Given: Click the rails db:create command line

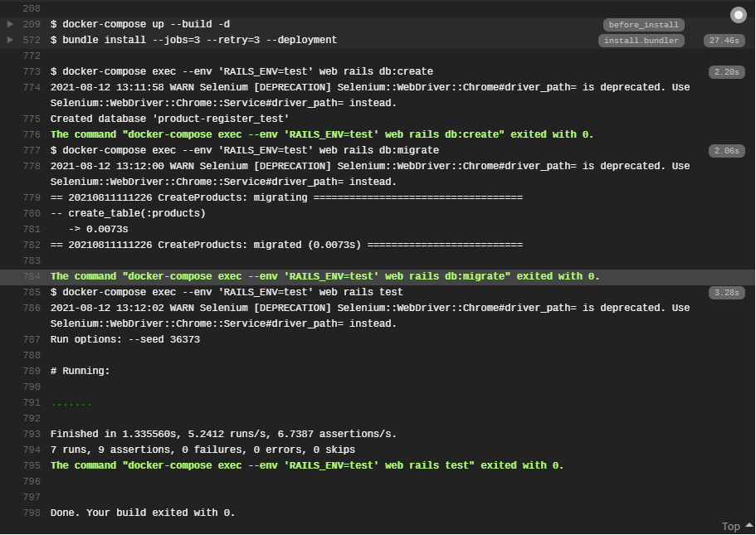Looking at the screenshot, I should coord(241,71).
